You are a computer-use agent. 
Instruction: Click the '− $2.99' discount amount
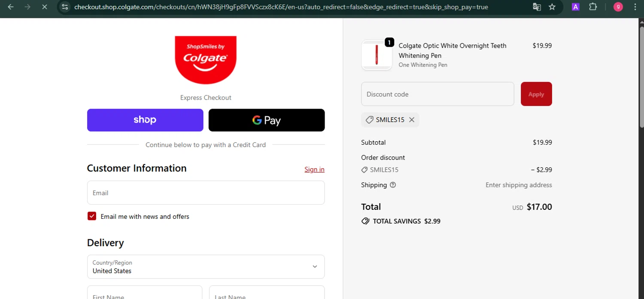[x=541, y=169]
